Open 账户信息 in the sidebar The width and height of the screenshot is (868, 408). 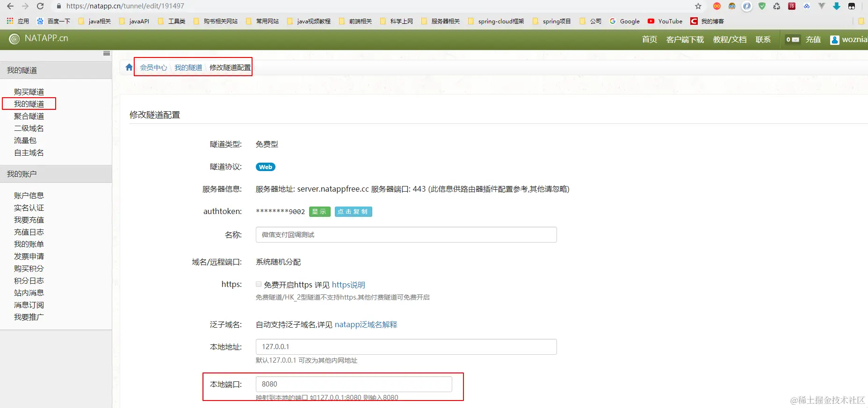pos(29,195)
